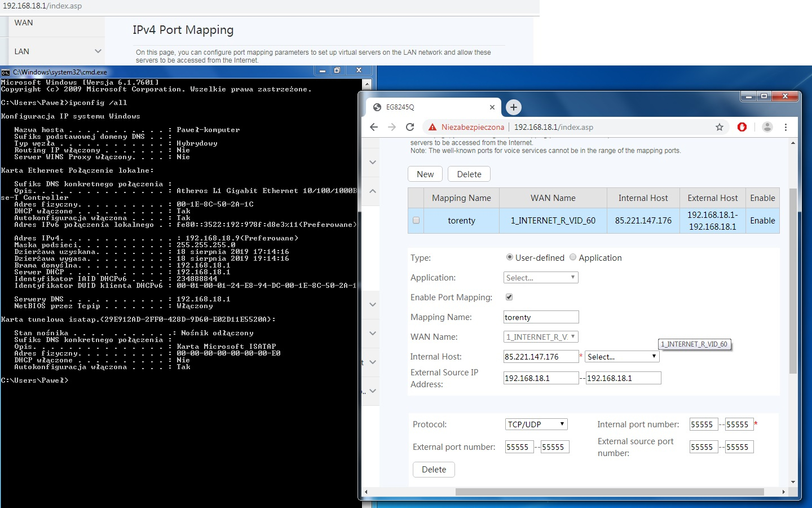812x508 pixels.
Task: Click the Niezabezpieczona security label
Action: 473,127
